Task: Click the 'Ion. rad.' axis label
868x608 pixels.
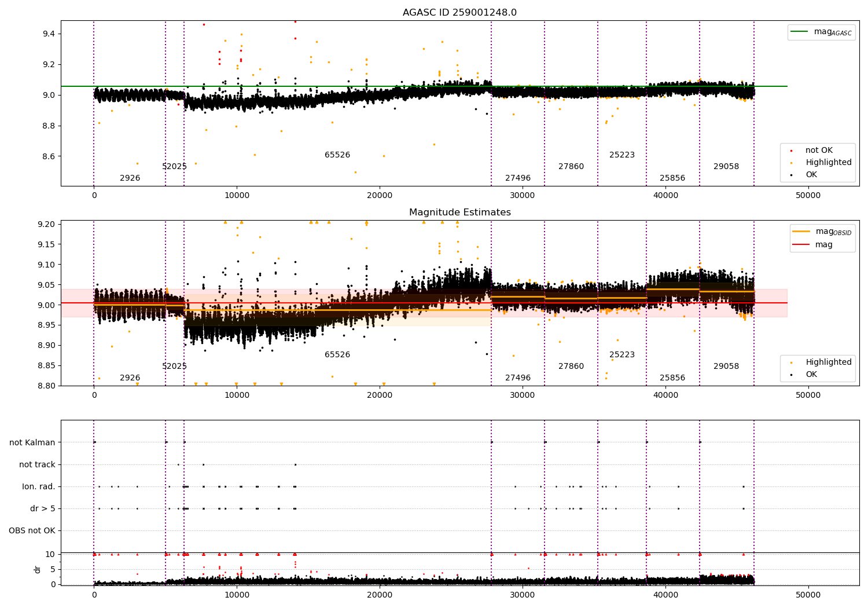Action: (39, 486)
